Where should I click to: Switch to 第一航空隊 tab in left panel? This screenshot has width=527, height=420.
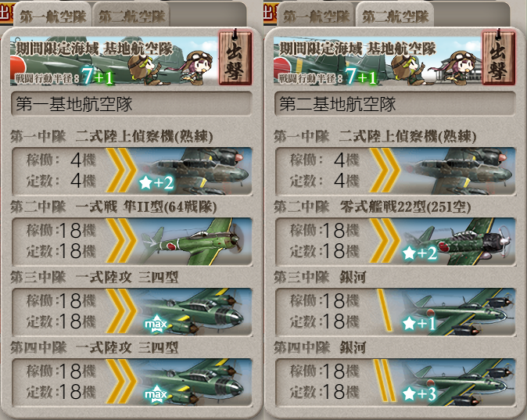(52, 15)
